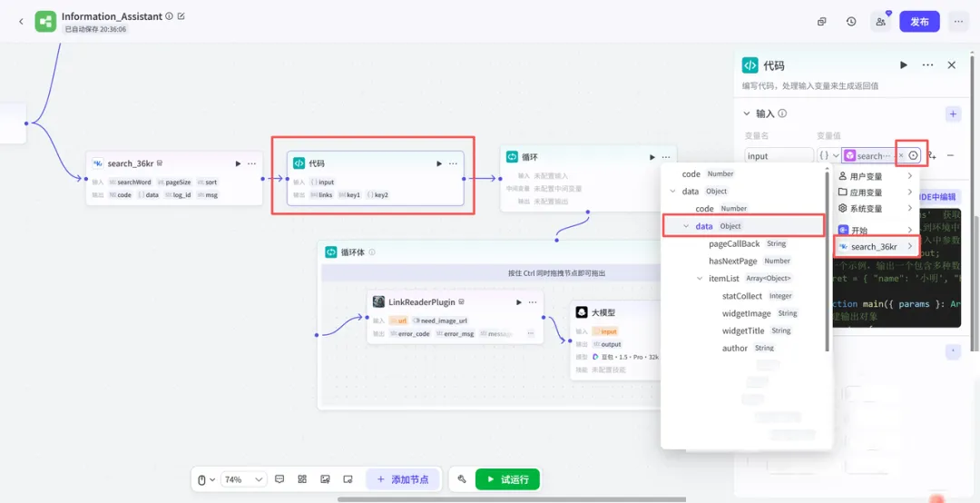The image size is (980, 503).
Task: Open version history clock icon
Action: click(x=851, y=21)
